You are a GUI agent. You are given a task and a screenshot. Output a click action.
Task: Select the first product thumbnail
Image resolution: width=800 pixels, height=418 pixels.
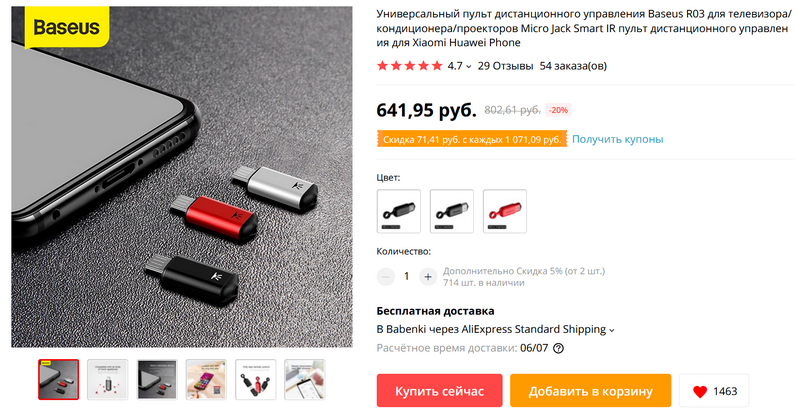tap(59, 379)
